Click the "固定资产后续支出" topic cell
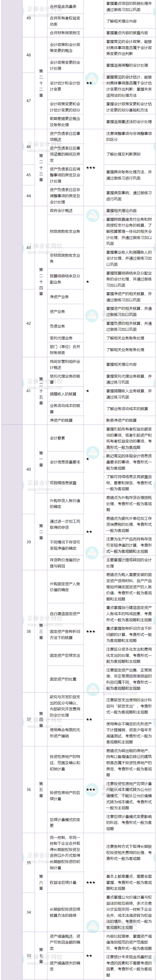 (x=65, y=655)
